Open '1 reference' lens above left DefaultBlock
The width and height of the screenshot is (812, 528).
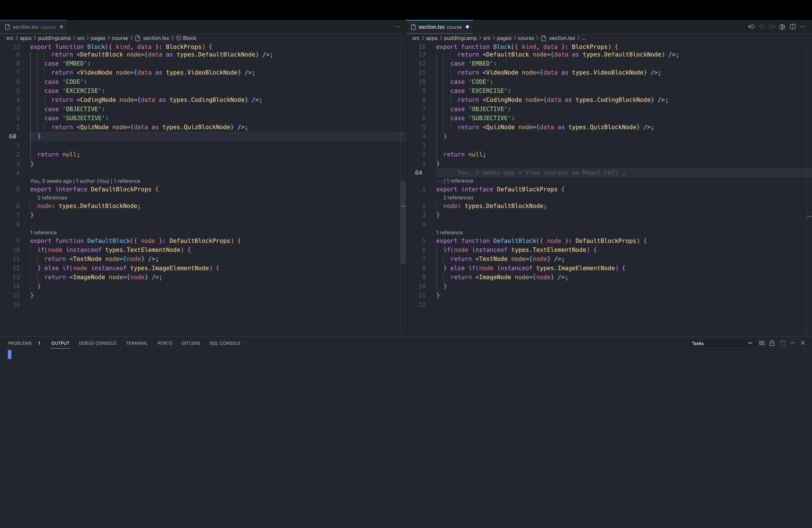(43, 233)
